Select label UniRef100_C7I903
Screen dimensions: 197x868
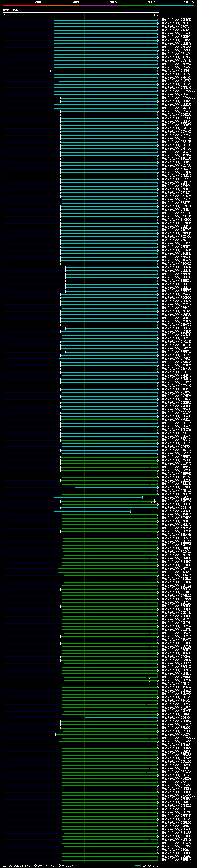177,846
